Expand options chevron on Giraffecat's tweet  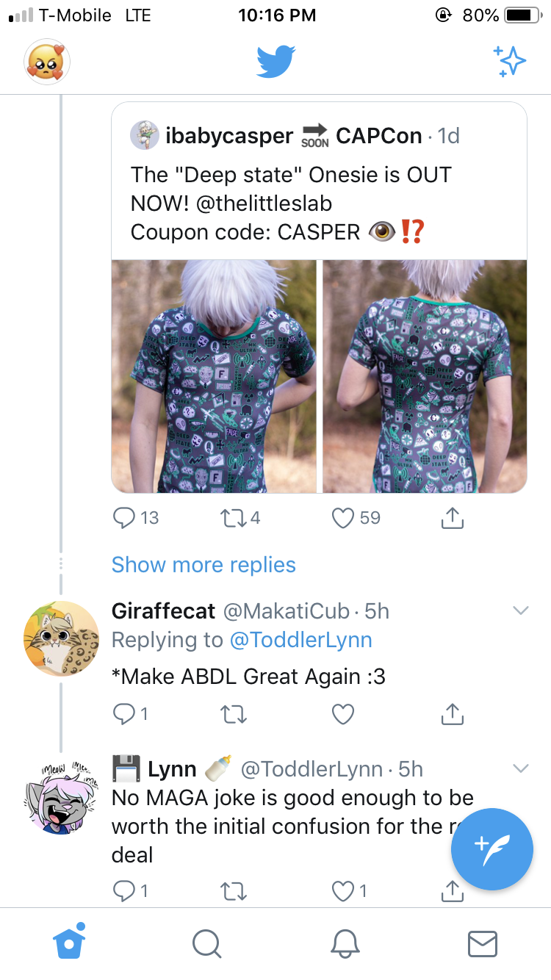click(520, 610)
